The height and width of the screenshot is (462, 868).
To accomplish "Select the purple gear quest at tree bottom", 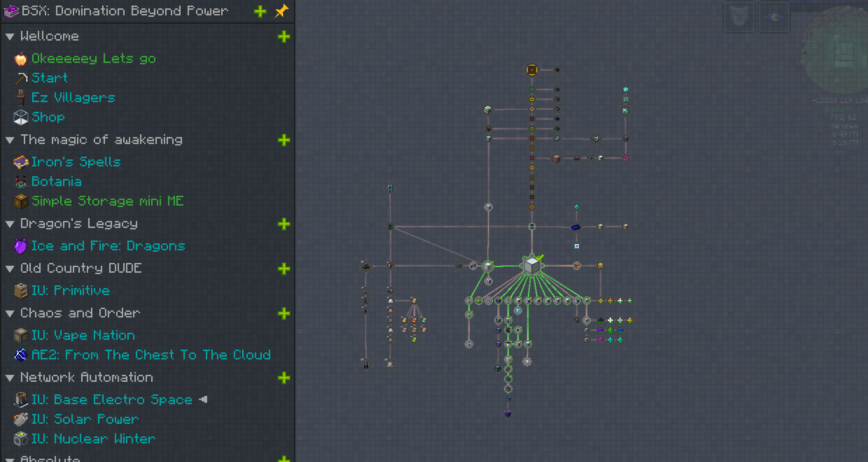I will point(508,413).
